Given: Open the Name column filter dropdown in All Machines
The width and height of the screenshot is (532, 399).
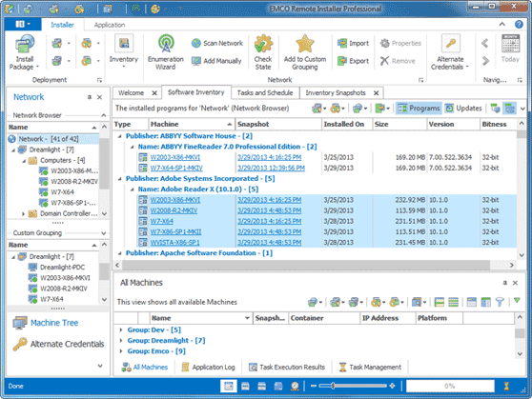Looking at the screenshot, I should tap(247, 318).
